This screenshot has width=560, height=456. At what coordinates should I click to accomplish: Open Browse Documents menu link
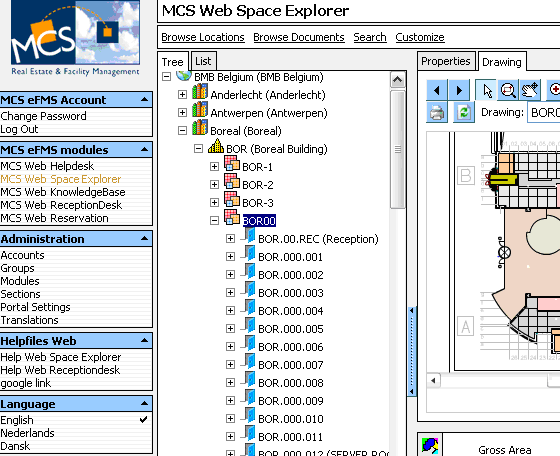pos(299,37)
